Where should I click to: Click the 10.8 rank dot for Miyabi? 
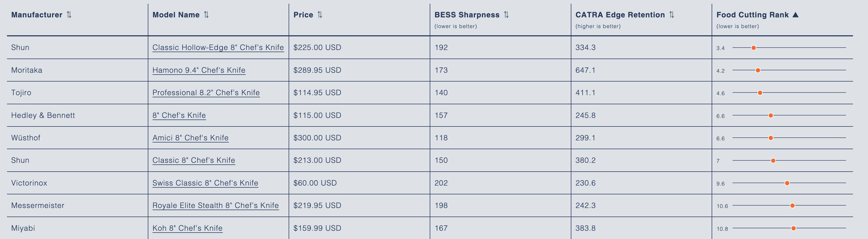794,228
